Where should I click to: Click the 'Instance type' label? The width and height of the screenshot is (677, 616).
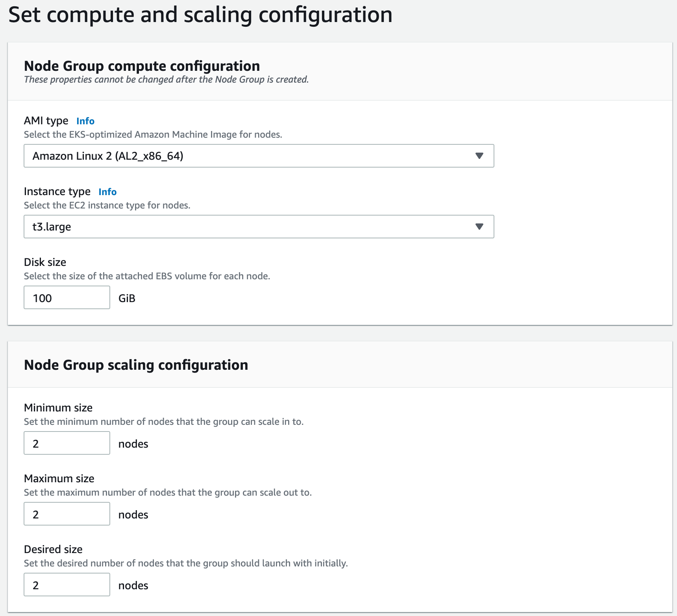tap(57, 192)
